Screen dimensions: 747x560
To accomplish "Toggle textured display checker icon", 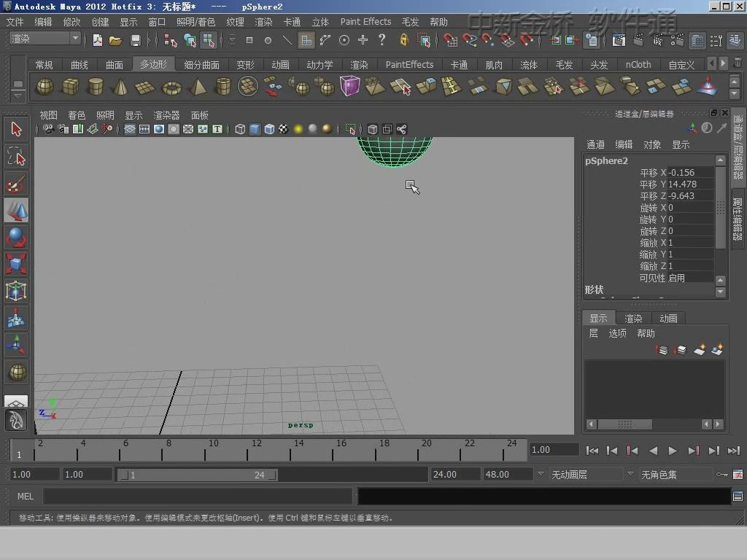I will tap(284, 129).
